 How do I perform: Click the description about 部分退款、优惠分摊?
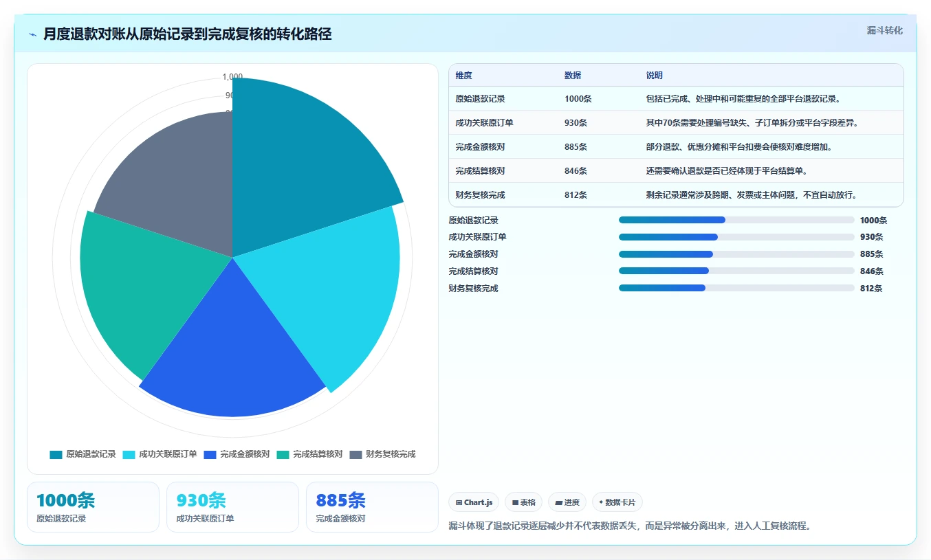(x=739, y=147)
